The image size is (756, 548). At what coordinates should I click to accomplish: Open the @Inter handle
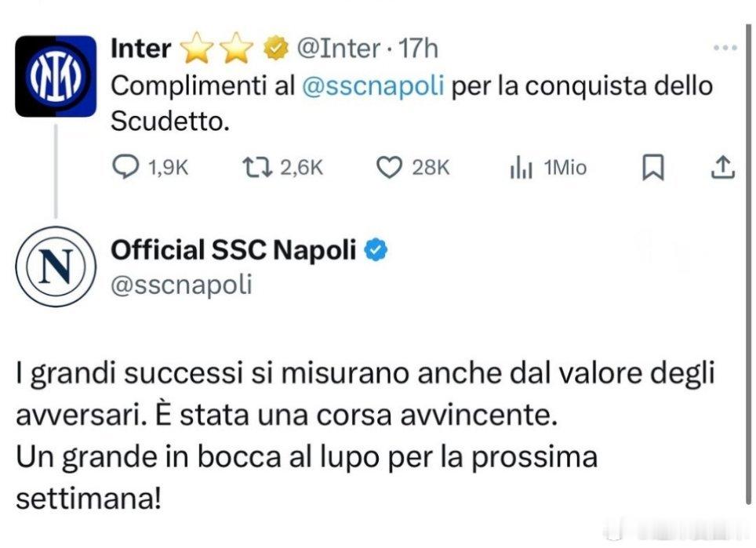[339, 48]
